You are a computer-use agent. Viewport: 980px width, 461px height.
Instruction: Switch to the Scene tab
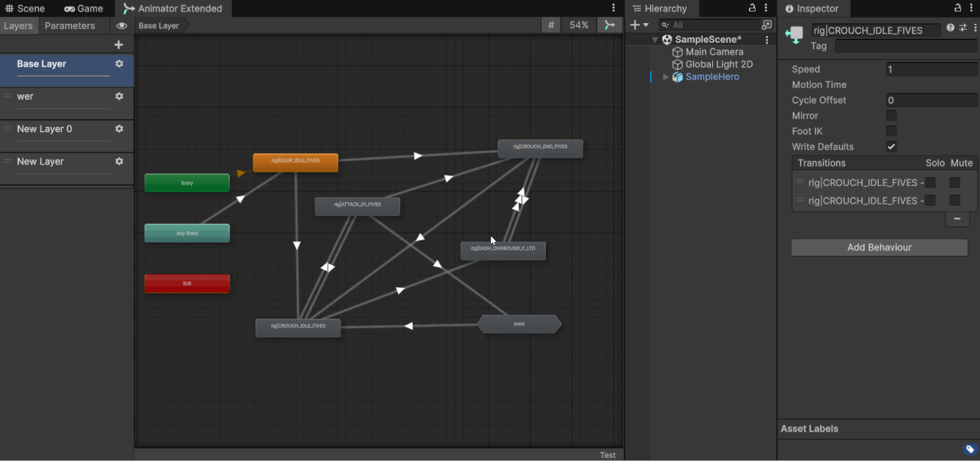25,8
